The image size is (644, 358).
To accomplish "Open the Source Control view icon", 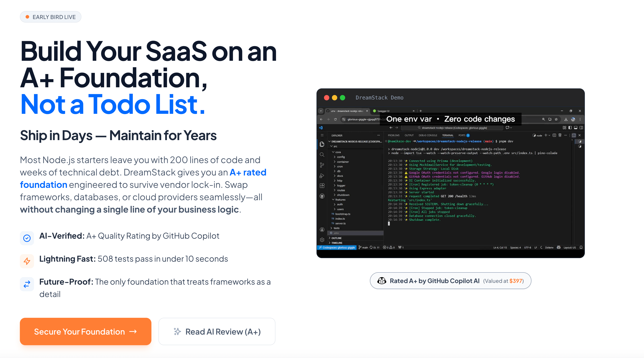I will 322,165.
